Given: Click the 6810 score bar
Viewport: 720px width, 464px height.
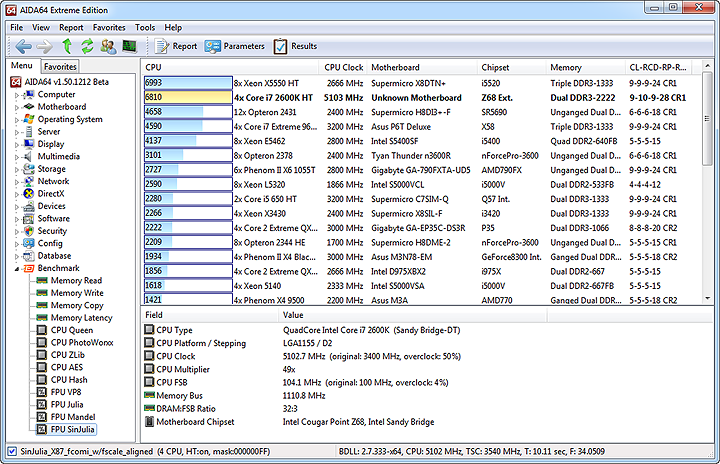Looking at the screenshot, I should pos(188,97).
